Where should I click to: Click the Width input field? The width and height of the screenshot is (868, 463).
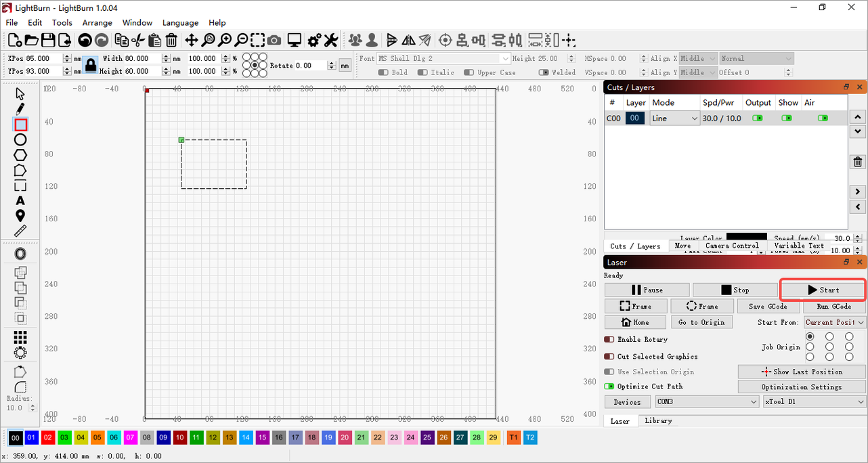tap(143, 59)
